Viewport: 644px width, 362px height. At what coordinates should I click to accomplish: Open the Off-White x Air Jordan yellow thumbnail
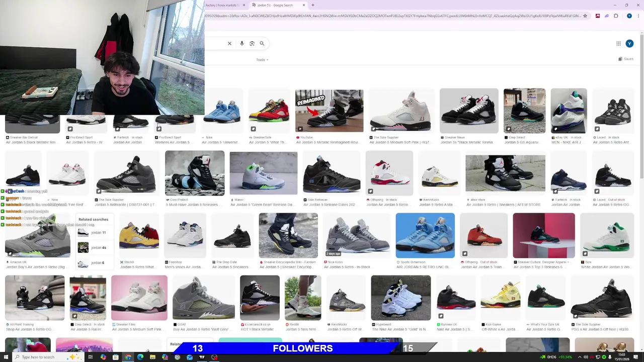(500, 298)
